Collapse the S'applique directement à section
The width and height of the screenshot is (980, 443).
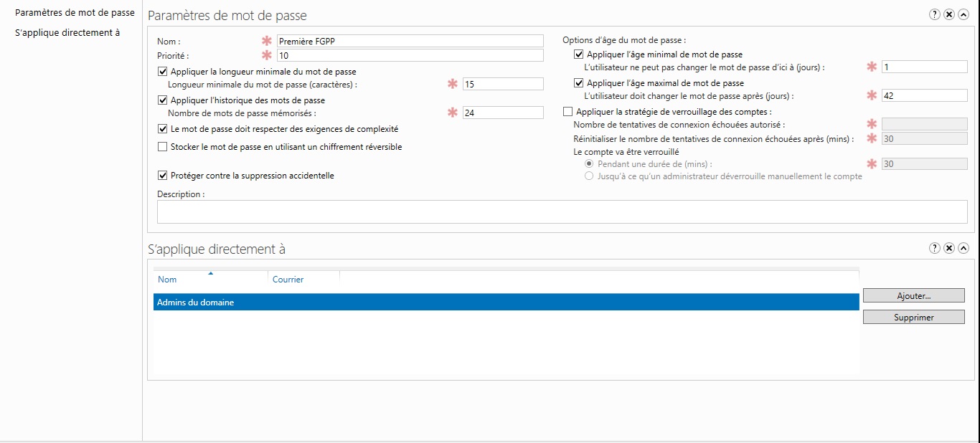tap(963, 248)
